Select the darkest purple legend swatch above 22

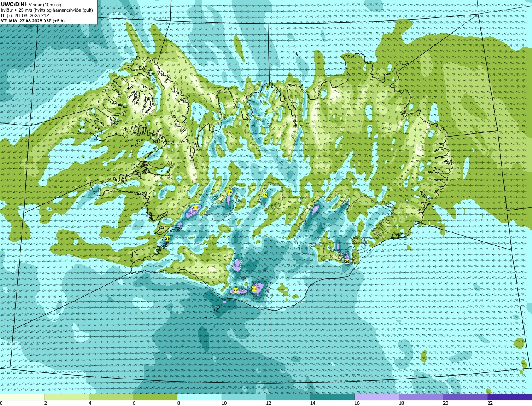510,397
